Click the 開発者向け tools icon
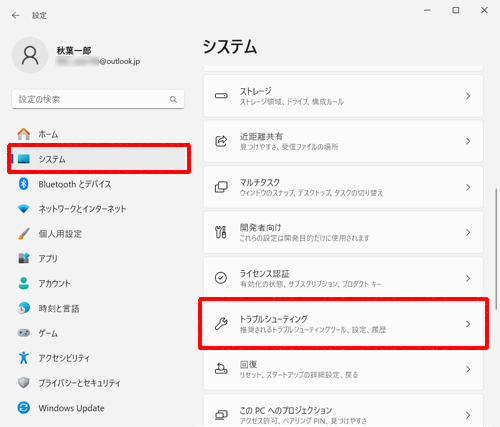 (221, 232)
